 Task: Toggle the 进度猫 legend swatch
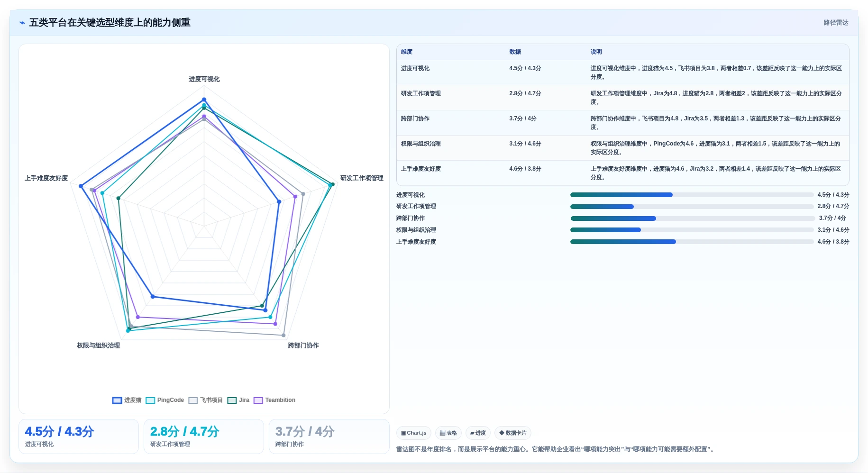(117, 400)
